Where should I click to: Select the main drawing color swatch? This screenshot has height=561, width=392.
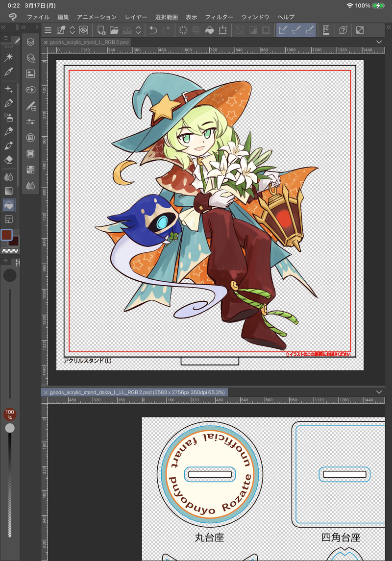[x=7, y=235]
